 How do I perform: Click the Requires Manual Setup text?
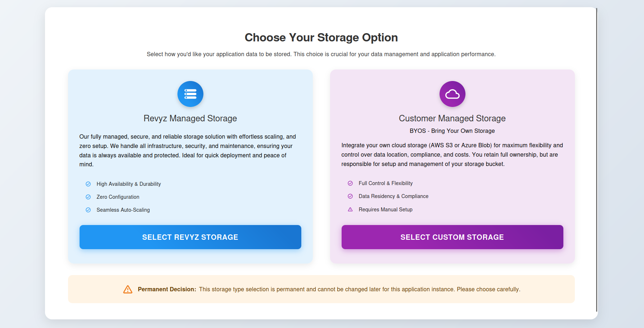point(386,210)
